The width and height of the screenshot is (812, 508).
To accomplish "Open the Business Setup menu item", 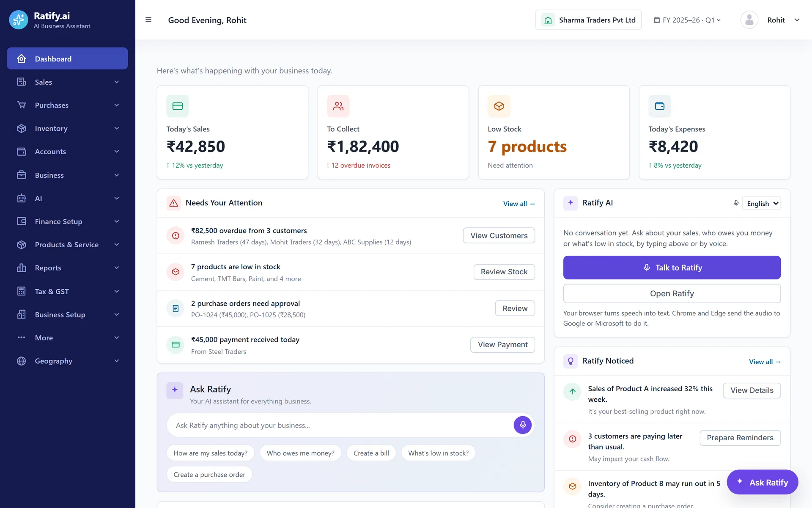I will 67,315.
